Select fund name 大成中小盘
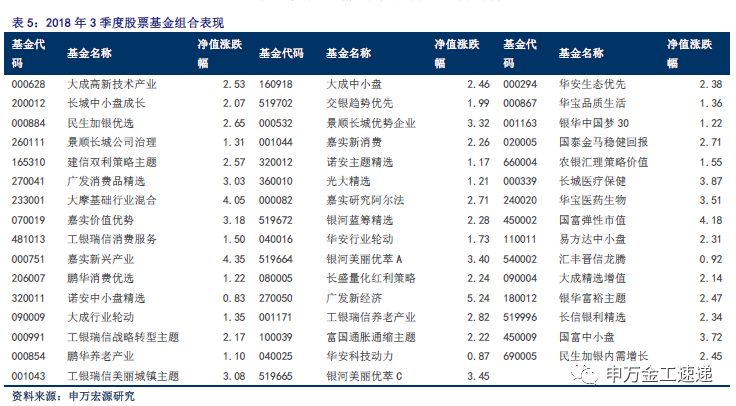This screenshot has height=406, width=736. tap(354, 84)
